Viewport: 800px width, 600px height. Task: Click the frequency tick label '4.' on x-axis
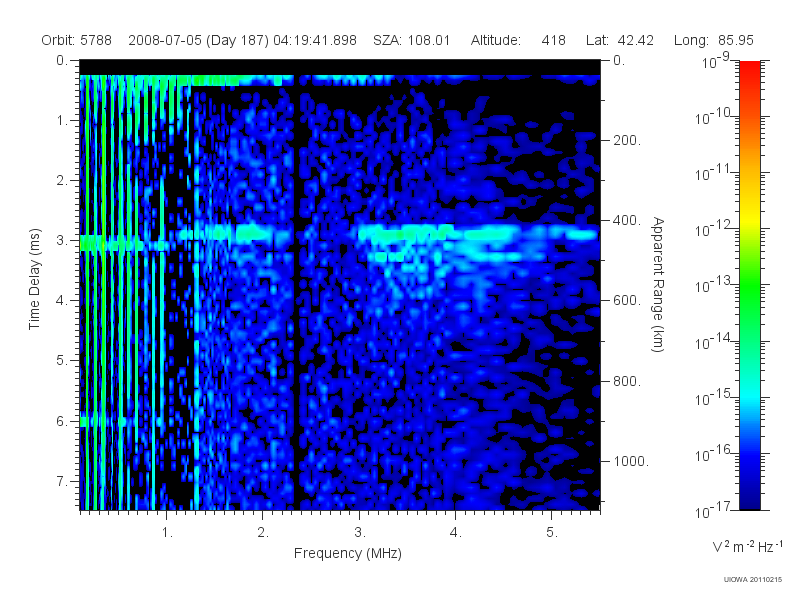pyautogui.click(x=456, y=533)
